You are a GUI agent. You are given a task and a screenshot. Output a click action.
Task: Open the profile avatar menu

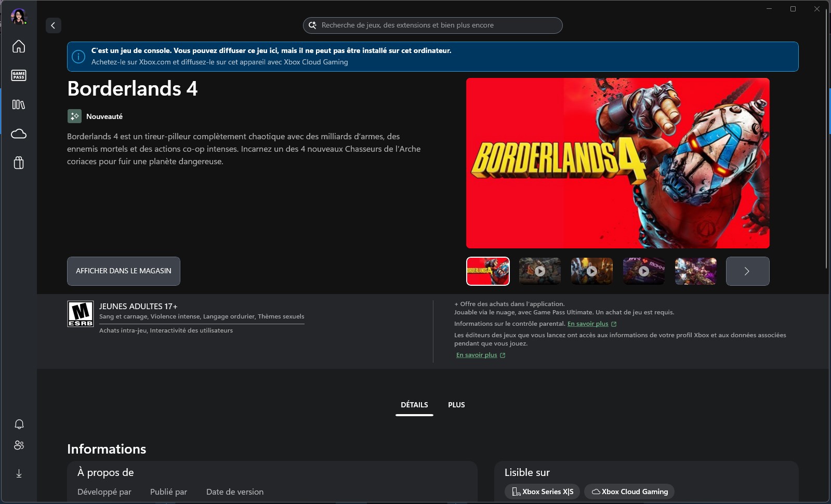point(19,17)
